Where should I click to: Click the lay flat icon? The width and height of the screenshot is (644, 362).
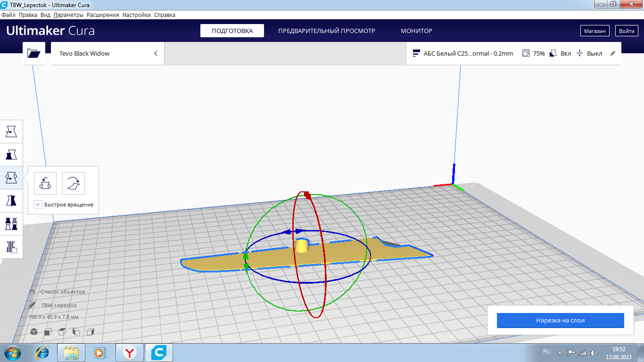point(74,183)
